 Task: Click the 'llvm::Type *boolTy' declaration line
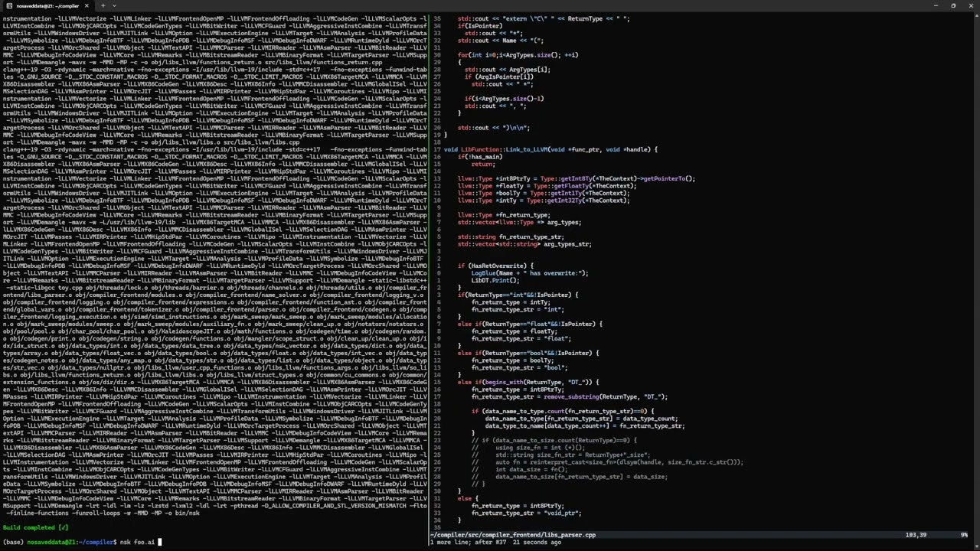(x=544, y=193)
